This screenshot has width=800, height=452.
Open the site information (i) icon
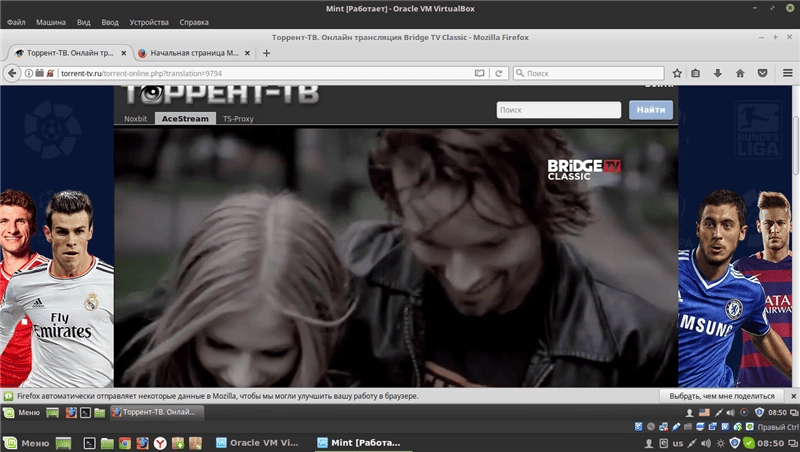coord(29,73)
